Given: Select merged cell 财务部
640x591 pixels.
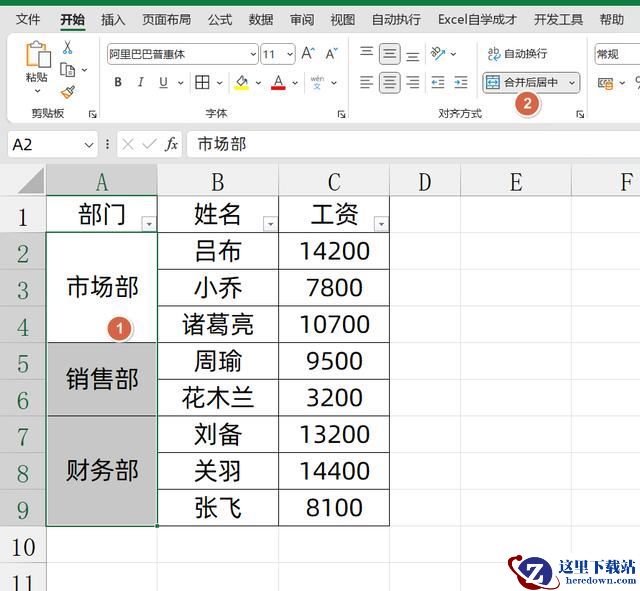Looking at the screenshot, I should click(102, 471).
